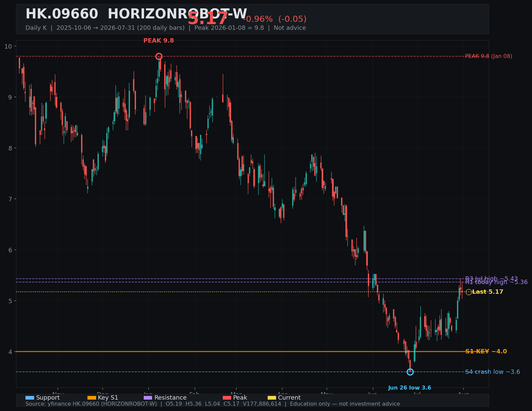Click the orange Key S1 legend swatch

(92, 398)
